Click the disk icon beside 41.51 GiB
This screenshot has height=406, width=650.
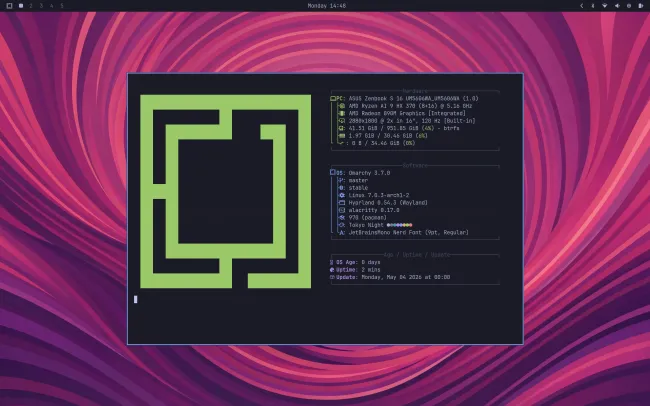342,129
